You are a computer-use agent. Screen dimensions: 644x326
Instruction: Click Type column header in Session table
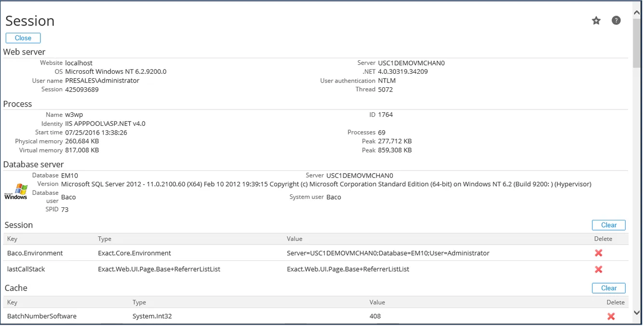[x=105, y=239]
